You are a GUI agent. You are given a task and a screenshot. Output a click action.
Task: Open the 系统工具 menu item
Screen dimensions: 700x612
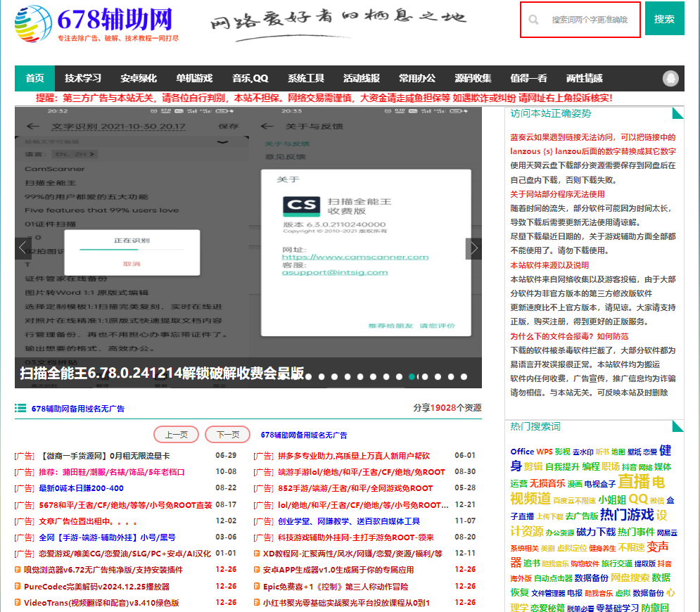click(x=306, y=78)
